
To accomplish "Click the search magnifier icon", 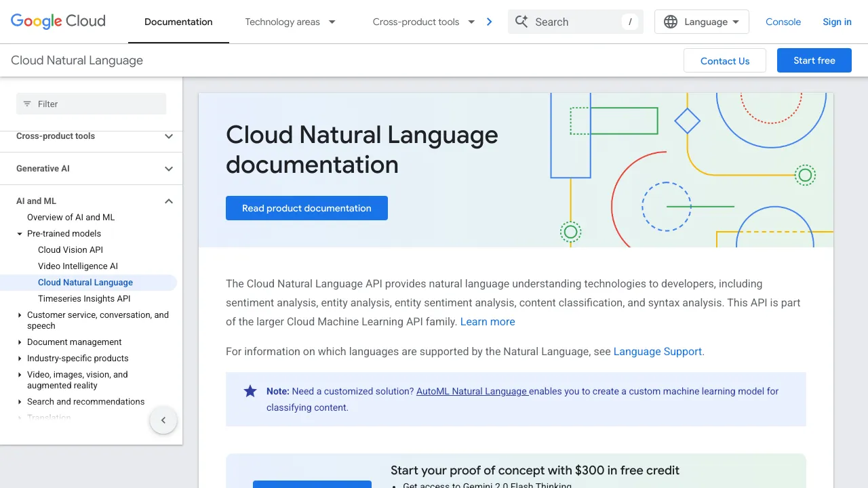I will click(x=521, y=22).
